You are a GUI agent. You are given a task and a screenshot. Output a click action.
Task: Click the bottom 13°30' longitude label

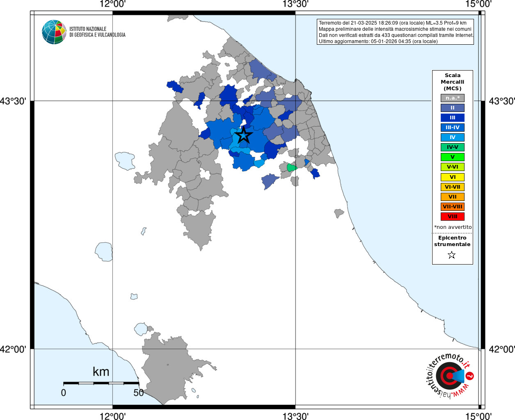(295, 416)
